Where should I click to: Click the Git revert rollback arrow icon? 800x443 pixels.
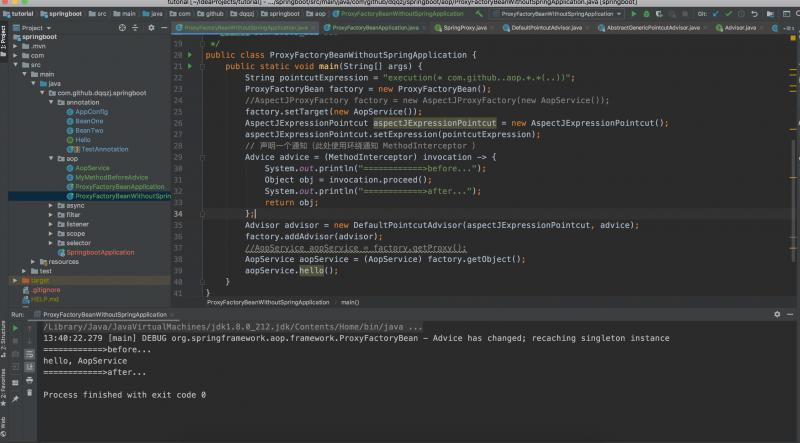755,14
